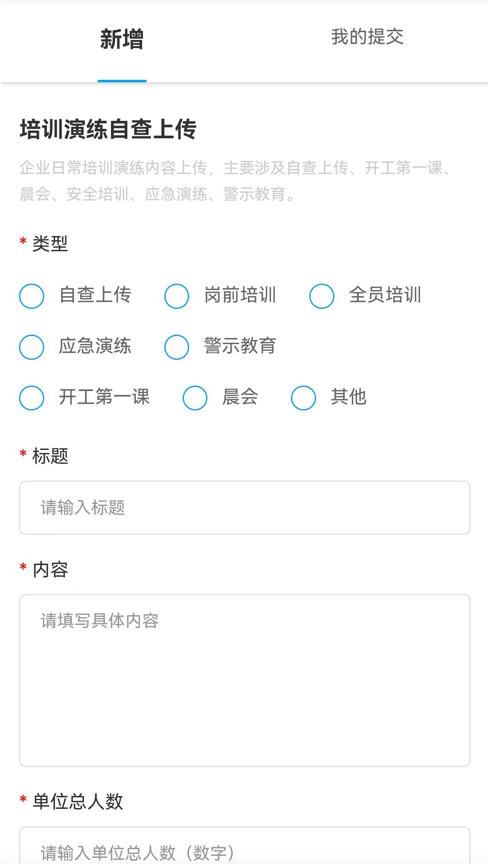This screenshot has width=488, height=868.
Task: Click the 单位总人数 field label
Action: pyautogui.click(x=78, y=802)
